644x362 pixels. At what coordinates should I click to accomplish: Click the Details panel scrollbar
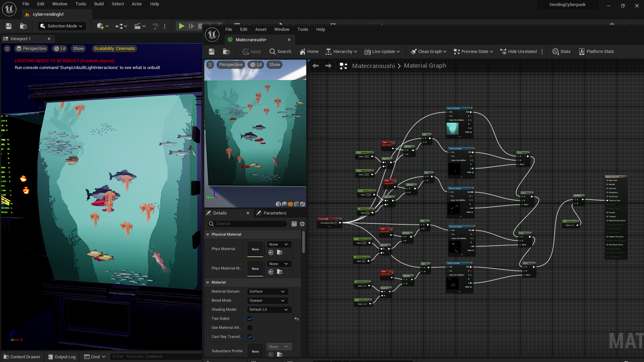pos(304,242)
